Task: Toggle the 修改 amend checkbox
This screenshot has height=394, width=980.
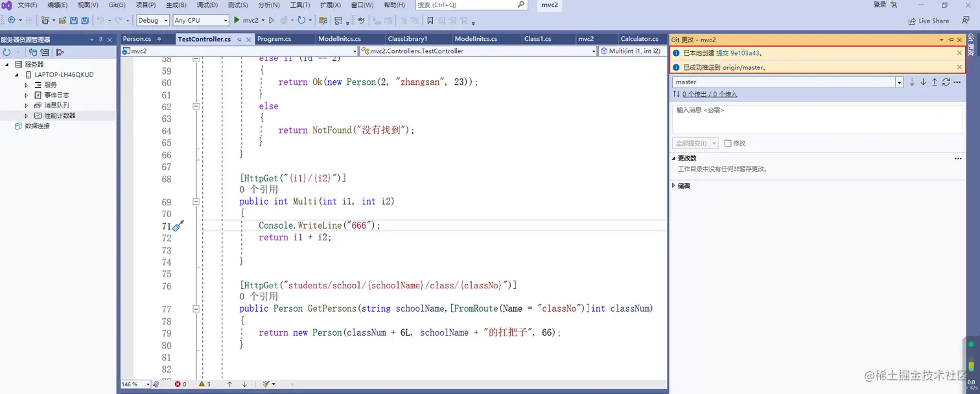Action: pos(728,143)
